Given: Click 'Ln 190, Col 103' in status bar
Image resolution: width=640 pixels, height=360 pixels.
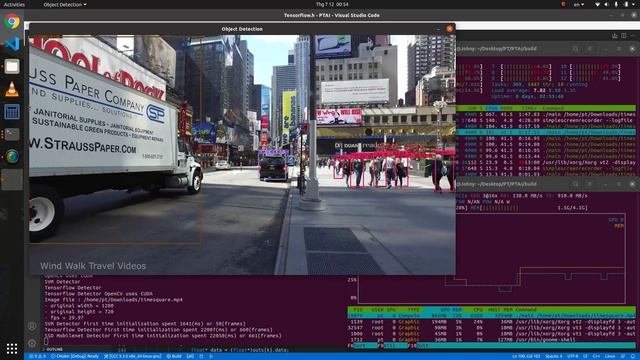Looking at the screenshot, I should (x=526, y=356).
